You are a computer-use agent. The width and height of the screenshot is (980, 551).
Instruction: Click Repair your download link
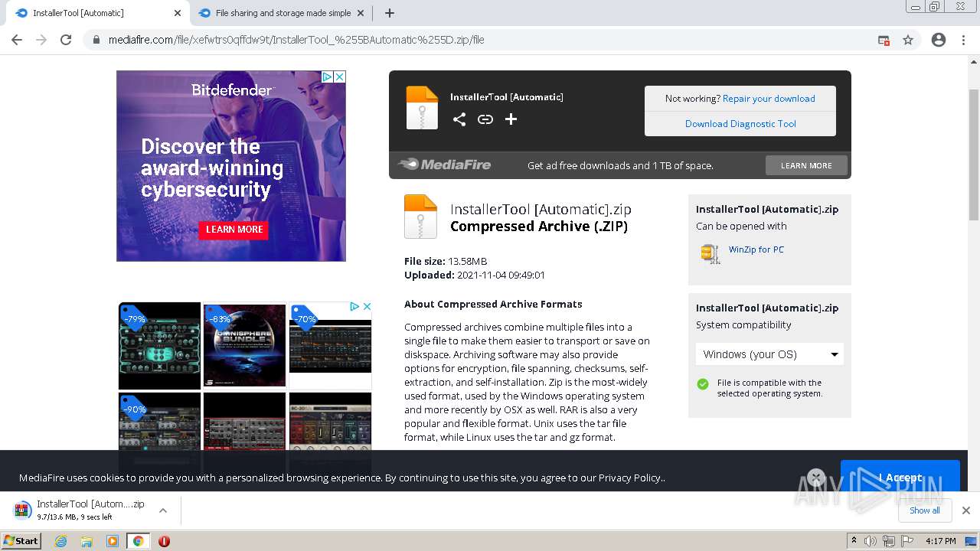click(769, 99)
